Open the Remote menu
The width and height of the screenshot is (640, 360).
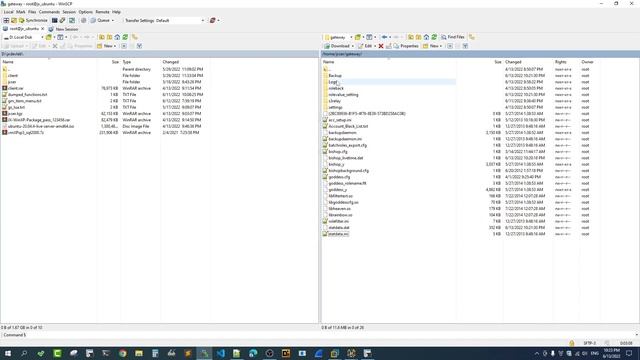(102, 12)
